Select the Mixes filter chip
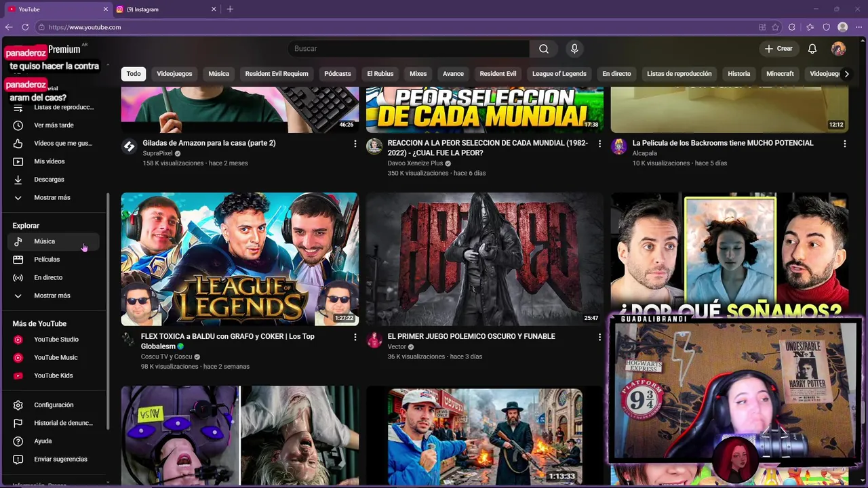868x488 pixels. tap(418, 74)
